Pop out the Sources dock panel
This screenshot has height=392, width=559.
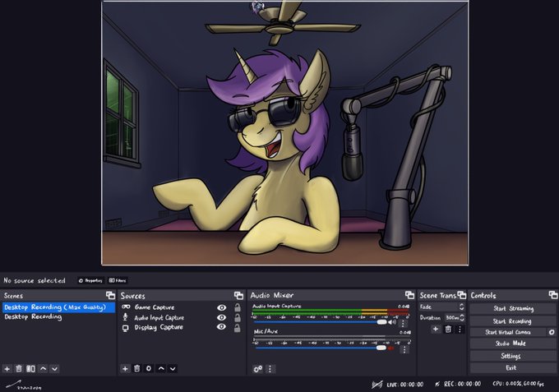238,295
